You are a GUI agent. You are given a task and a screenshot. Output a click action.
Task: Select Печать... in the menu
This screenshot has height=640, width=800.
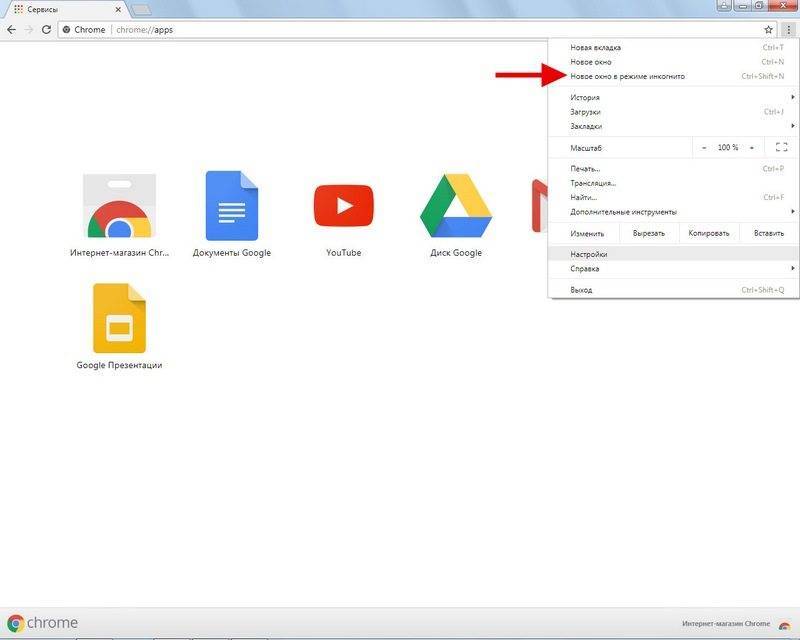[x=673, y=168]
